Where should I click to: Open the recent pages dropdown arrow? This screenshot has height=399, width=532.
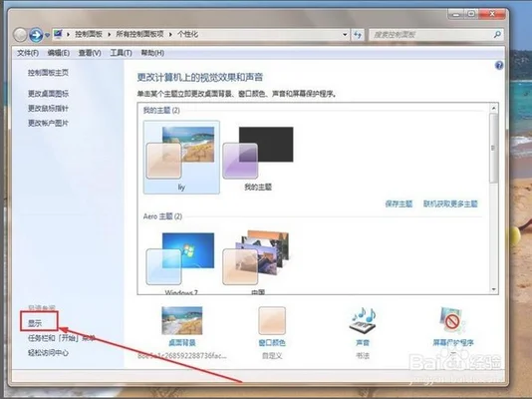pyautogui.click(x=47, y=35)
